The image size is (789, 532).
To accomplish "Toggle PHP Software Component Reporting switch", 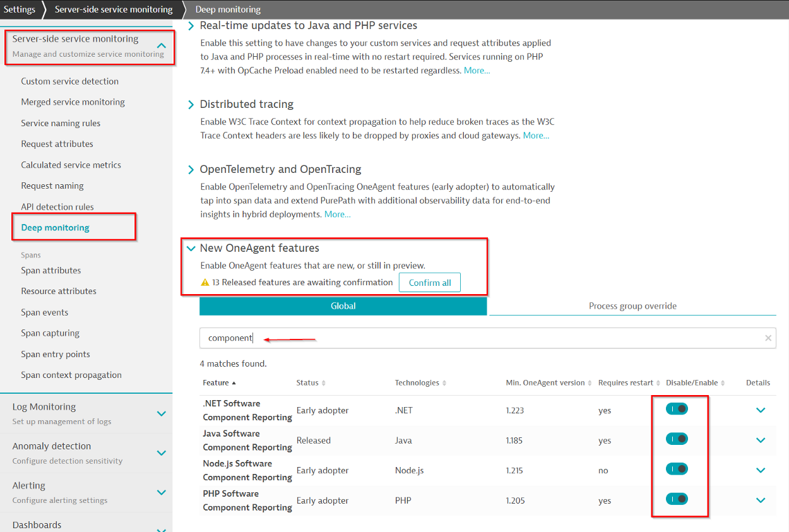I will click(677, 499).
